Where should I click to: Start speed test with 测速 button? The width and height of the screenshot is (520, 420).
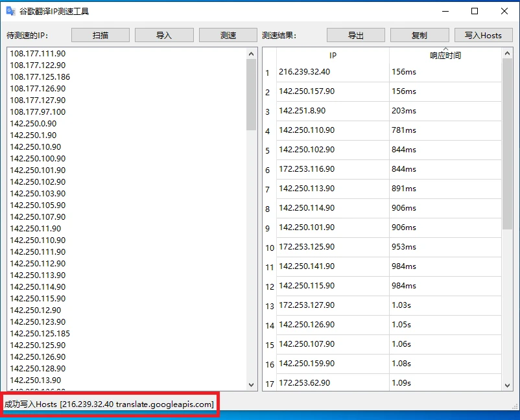point(228,35)
